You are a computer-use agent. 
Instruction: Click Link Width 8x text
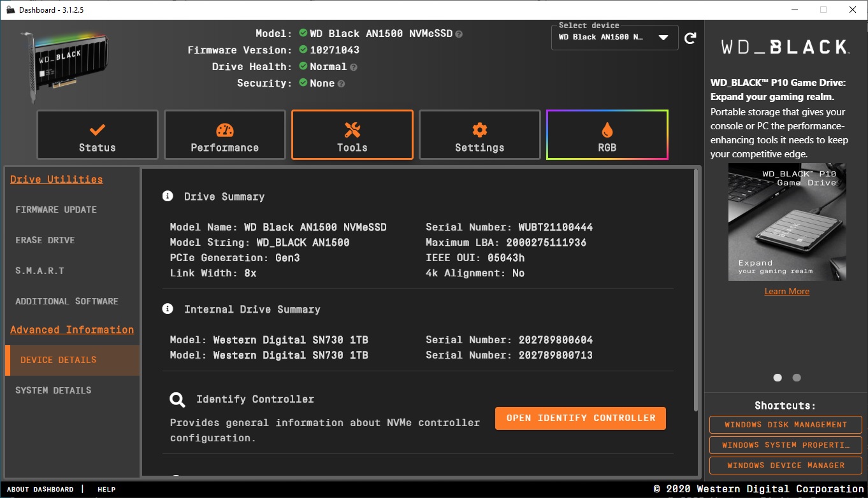point(213,273)
